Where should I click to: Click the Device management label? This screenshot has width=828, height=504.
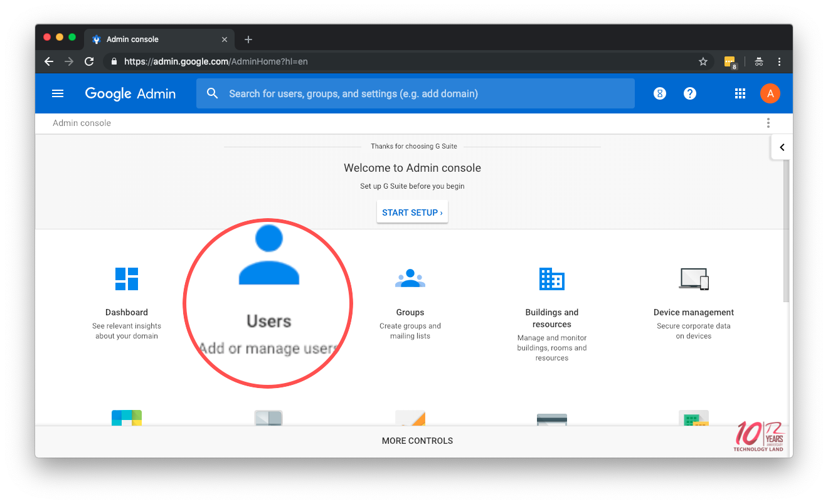pos(694,312)
